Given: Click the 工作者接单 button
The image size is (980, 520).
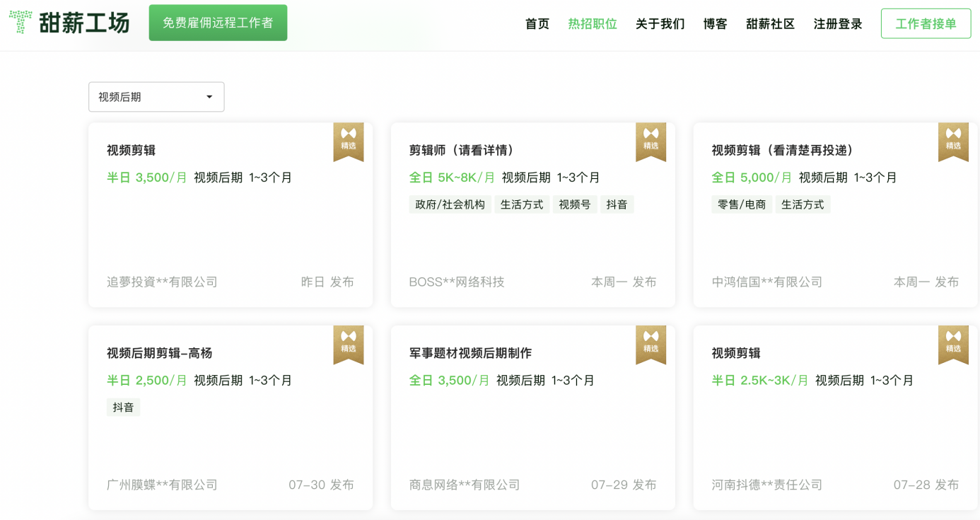Looking at the screenshot, I should coord(926,23).
